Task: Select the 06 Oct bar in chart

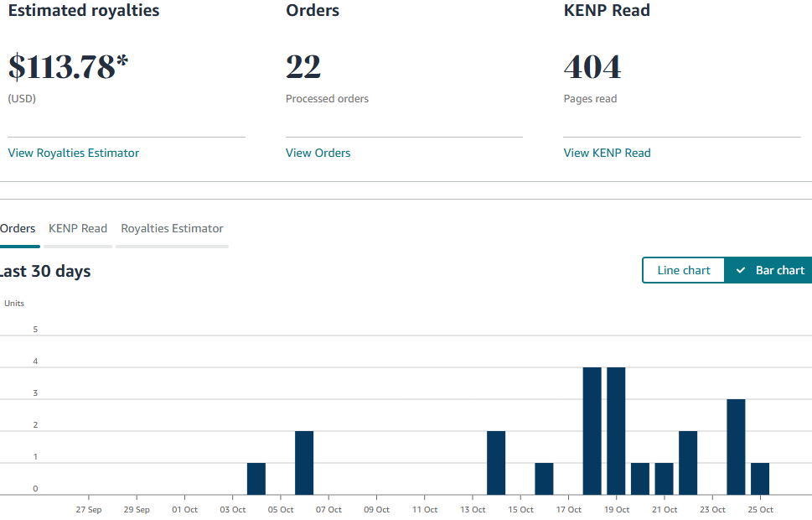Action: pos(304,463)
